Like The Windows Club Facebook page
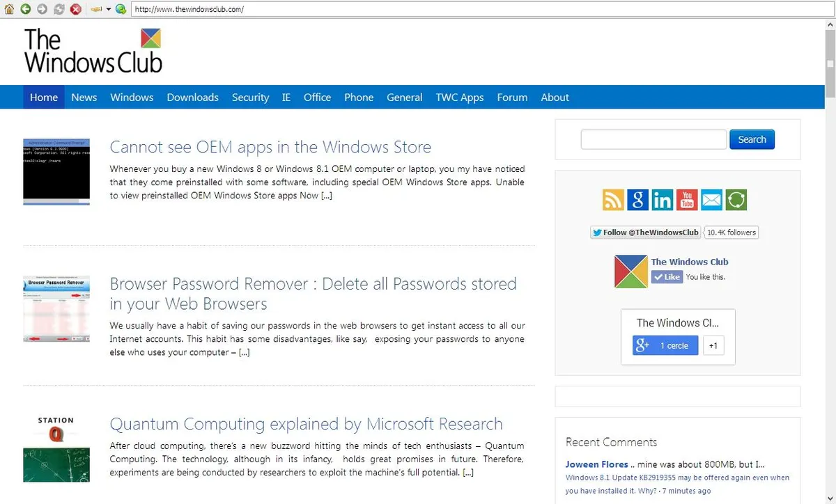Screen dimensions: 836x504 click(666, 276)
